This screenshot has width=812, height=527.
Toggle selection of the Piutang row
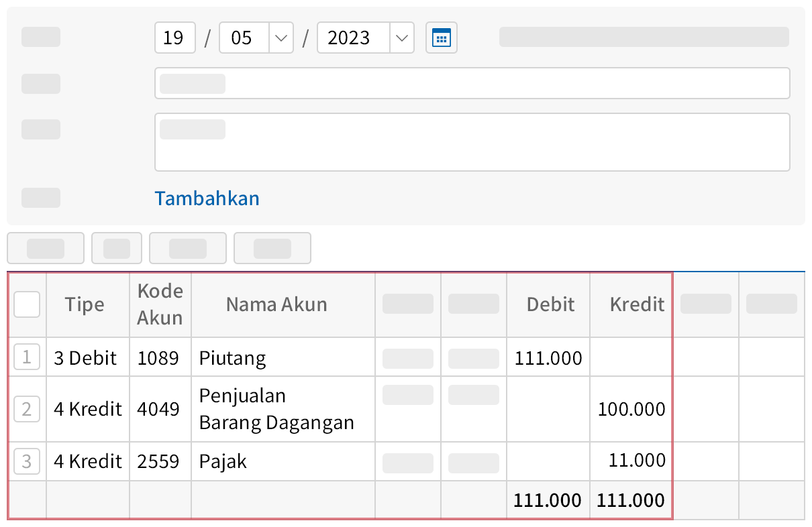(27, 357)
